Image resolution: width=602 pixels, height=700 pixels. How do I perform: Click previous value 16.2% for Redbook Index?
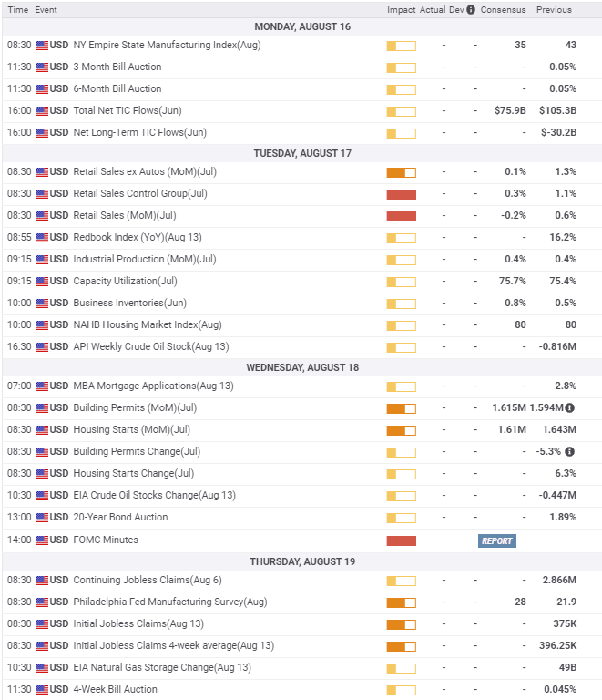point(563,238)
